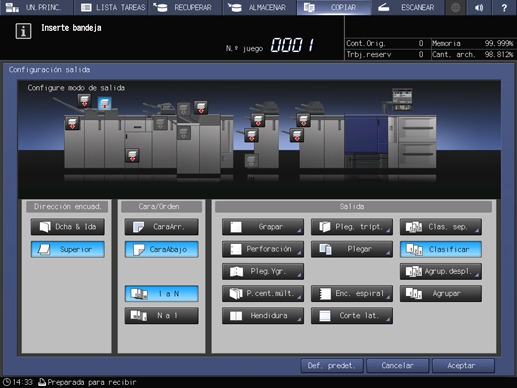Click Def. predet. button
The image size is (517, 388).
[331, 366]
